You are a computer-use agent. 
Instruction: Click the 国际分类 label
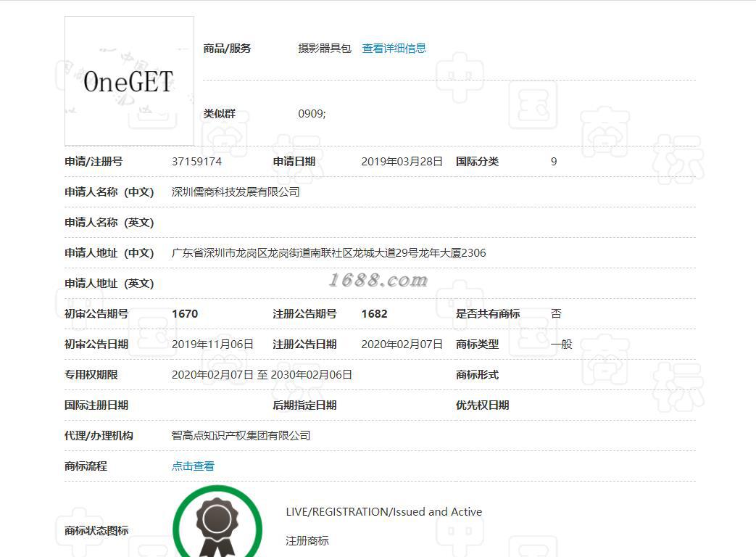click(x=478, y=162)
